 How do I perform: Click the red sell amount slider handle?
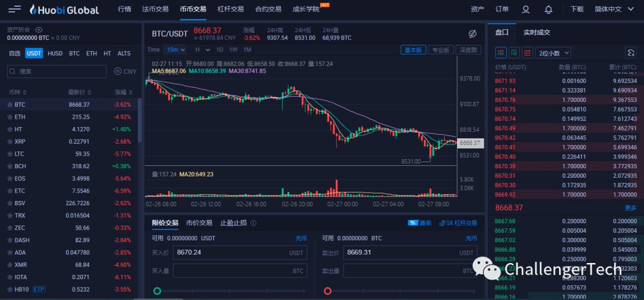[327, 291]
